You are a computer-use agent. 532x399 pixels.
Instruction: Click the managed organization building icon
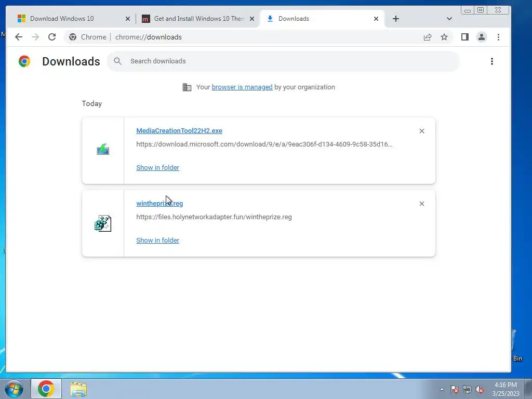(187, 87)
